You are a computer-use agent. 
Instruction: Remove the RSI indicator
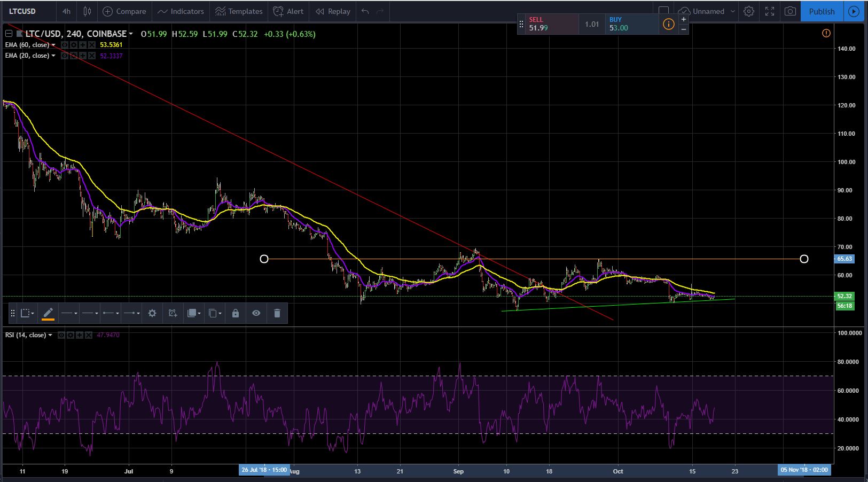[x=89, y=335]
